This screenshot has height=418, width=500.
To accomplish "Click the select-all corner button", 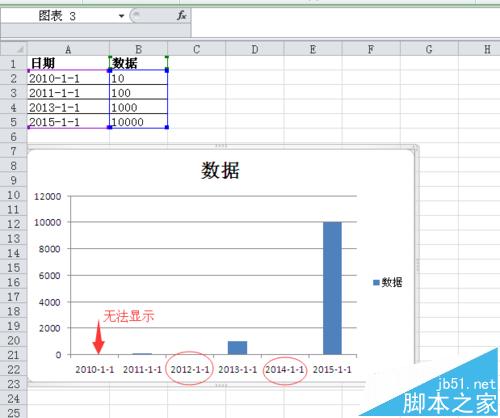I will pyautogui.click(x=14, y=49).
